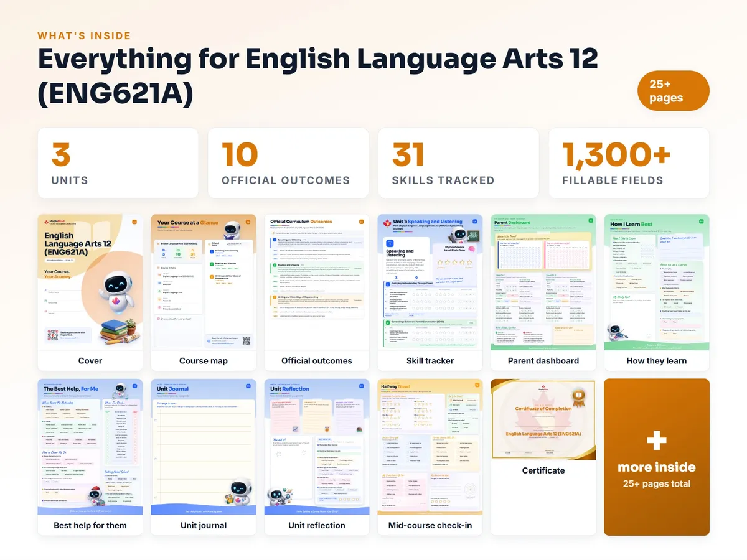The height and width of the screenshot is (560, 747).
Task: Open the How I Learn Best page thumbnail
Action: coord(657,282)
